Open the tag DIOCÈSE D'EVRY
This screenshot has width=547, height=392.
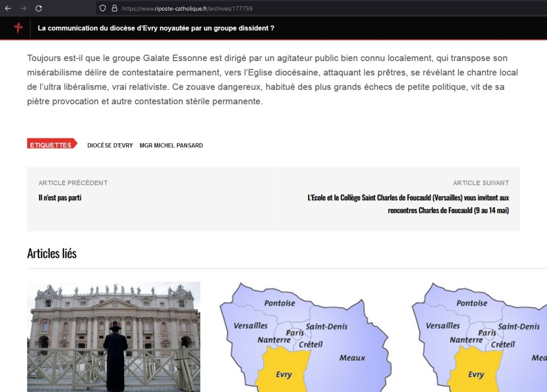click(110, 145)
